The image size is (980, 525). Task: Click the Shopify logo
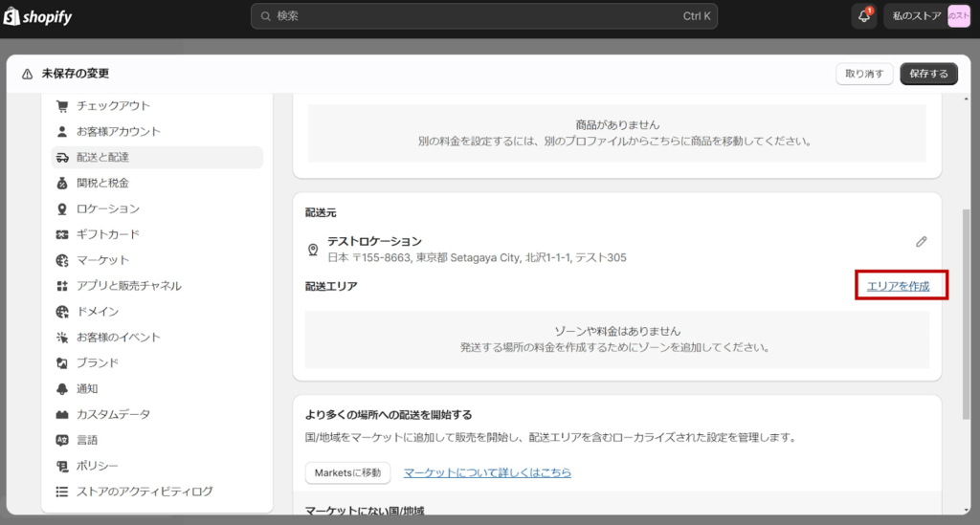click(37, 16)
